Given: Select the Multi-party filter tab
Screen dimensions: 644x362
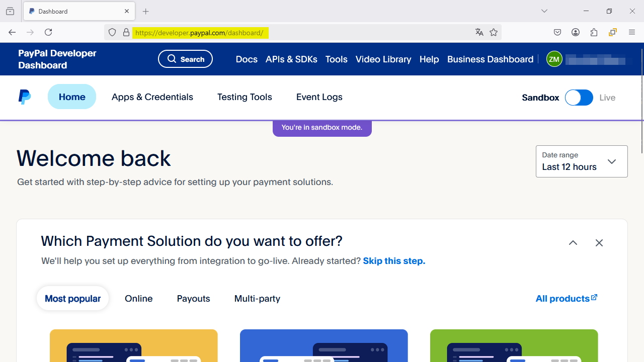Looking at the screenshot, I should (x=257, y=299).
